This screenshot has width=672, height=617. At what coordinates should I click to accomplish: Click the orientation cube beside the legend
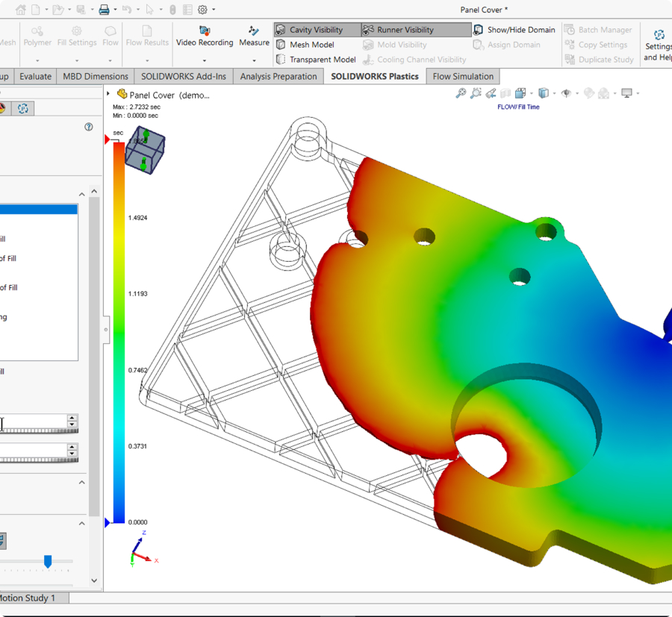tap(146, 150)
